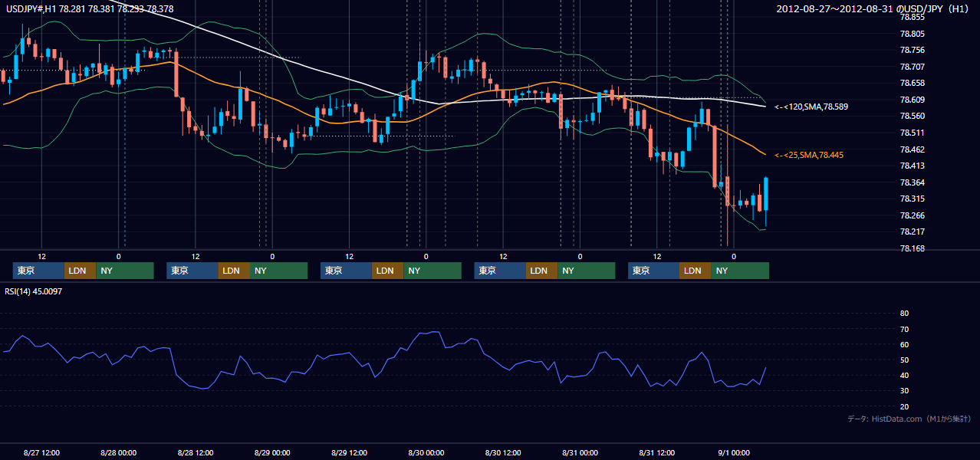980x460 pixels.
Task: Click price axis value 78.805
Action: (x=912, y=34)
